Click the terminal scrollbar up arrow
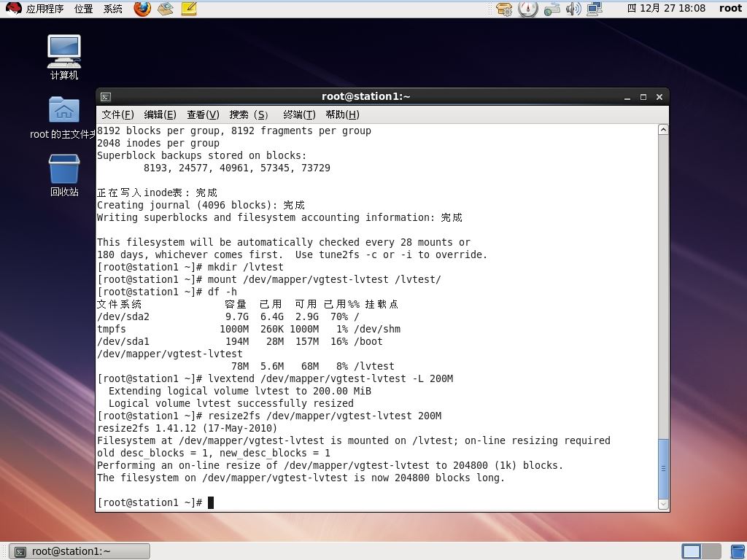This screenshot has width=747, height=560. tap(663, 130)
